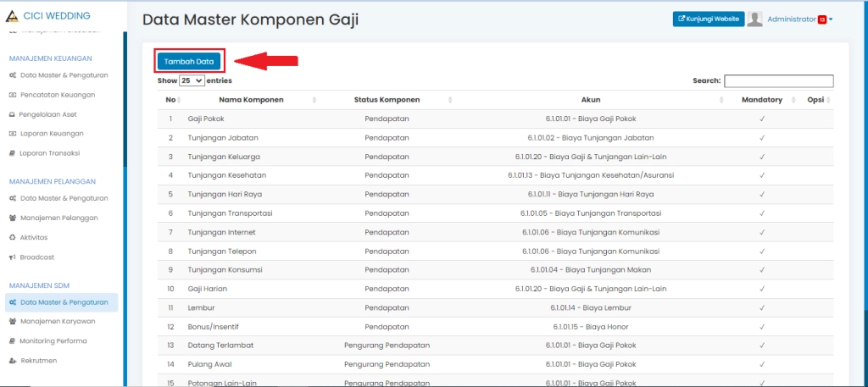Click the Mandatory checkmark for Gaji Pokok

pos(762,119)
